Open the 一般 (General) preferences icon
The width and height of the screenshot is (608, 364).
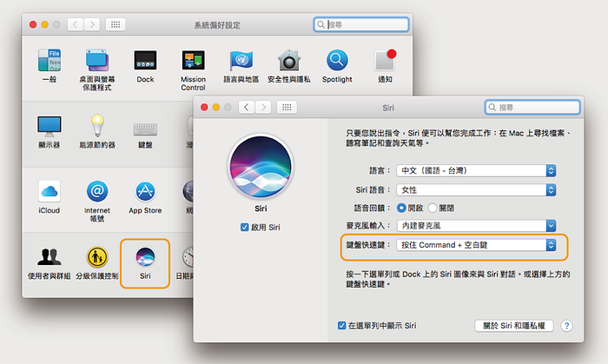[50, 61]
